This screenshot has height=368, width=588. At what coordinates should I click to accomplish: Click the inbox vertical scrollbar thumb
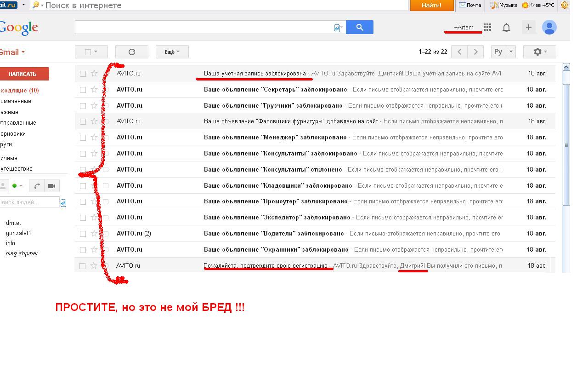pyautogui.click(x=566, y=144)
